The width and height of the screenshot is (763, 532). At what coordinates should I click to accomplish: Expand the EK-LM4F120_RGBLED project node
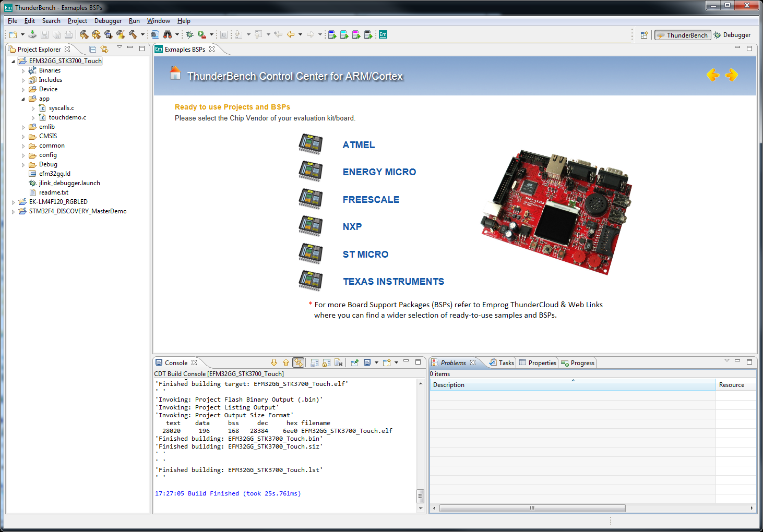click(13, 202)
